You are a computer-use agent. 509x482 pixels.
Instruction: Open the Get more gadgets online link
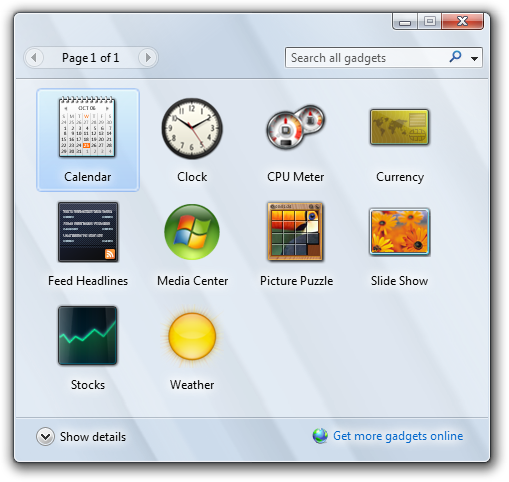click(x=398, y=436)
